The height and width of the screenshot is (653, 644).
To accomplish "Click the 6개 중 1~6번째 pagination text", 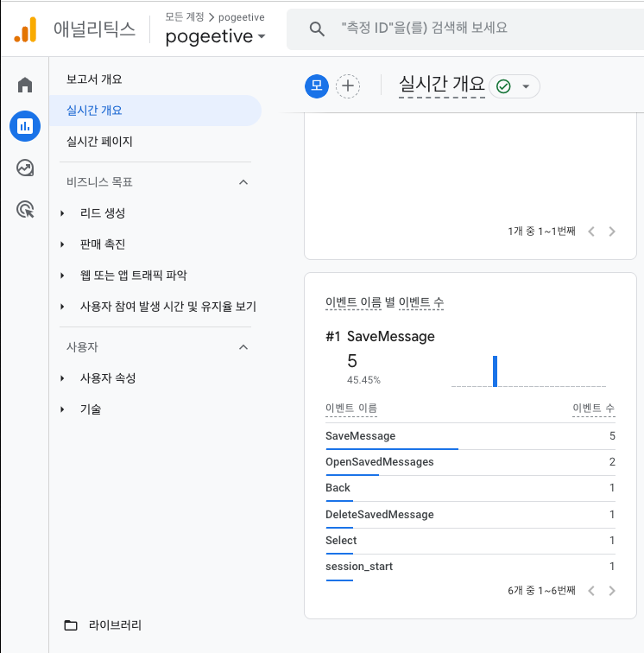I will (541, 591).
